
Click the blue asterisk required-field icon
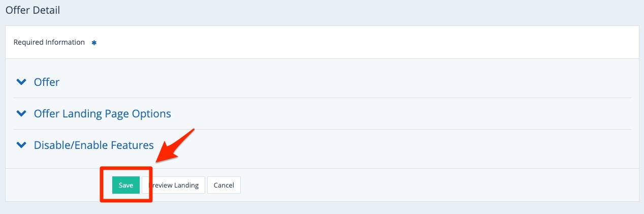click(x=94, y=43)
